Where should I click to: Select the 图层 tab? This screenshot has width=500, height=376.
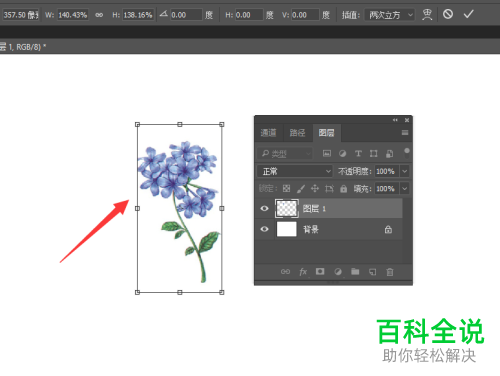point(327,133)
